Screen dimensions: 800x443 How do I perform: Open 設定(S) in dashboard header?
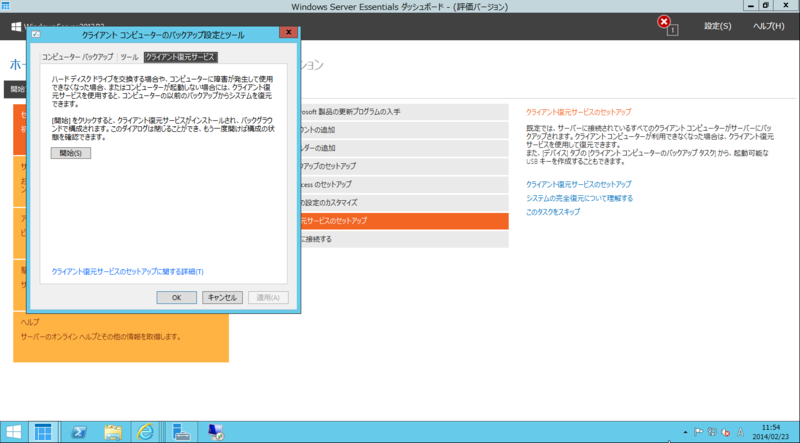717,26
